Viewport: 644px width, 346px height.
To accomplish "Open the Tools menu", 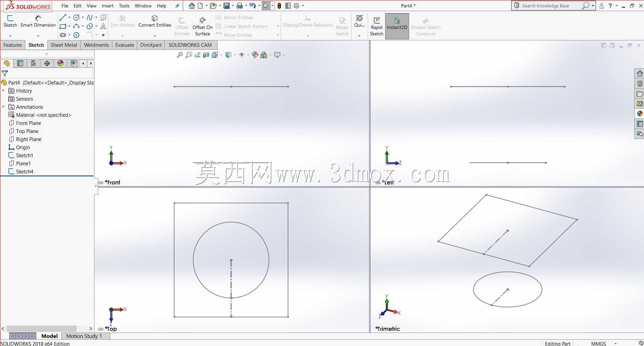I will click(x=124, y=6).
